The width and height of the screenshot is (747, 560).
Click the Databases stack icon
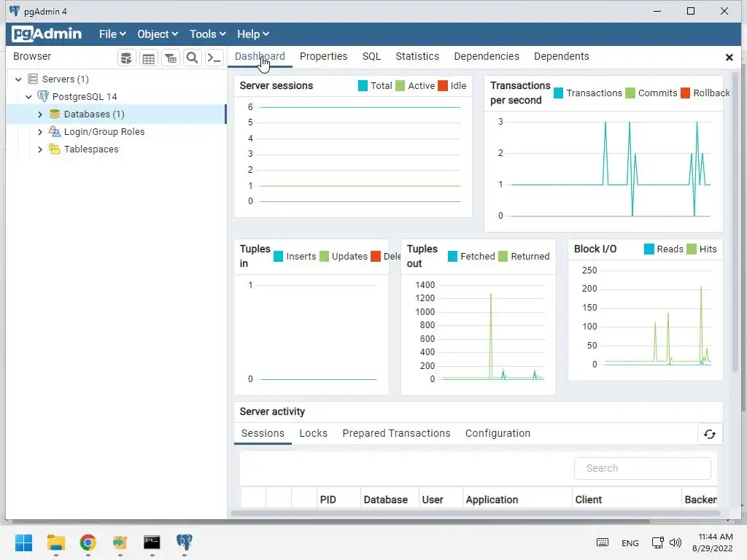pyautogui.click(x=55, y=114)
